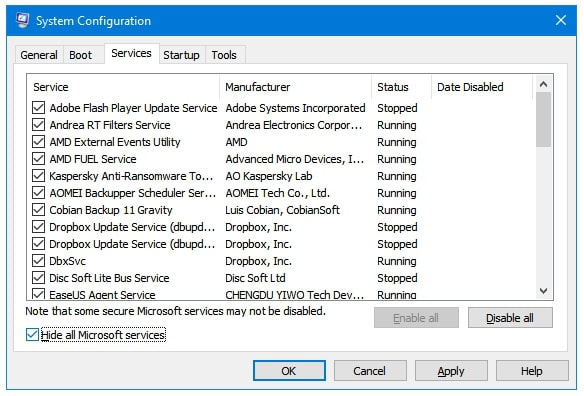
Task: Uncheck AOMEI Backupper Scheduler service
Action: pos(38,193)
